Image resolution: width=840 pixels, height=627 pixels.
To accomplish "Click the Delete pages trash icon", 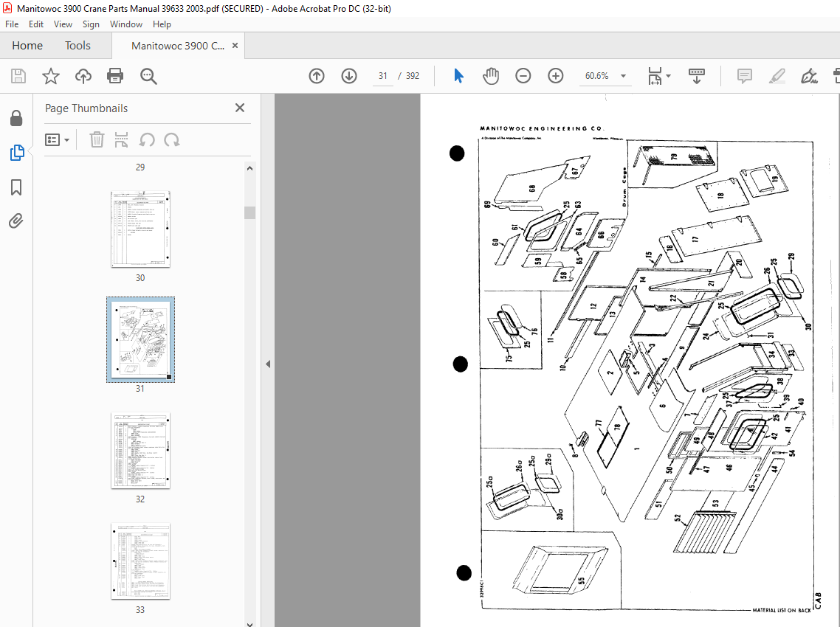I will pos(97,139).
